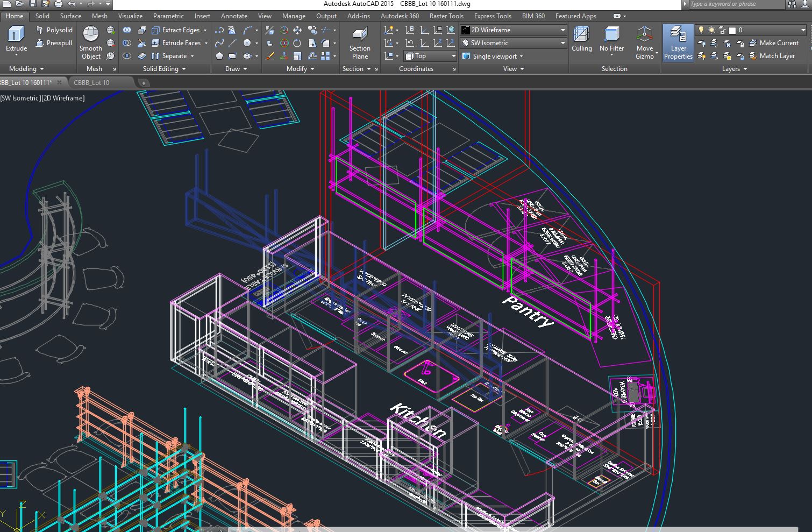Toggle Culling on or off

[581, 40]
